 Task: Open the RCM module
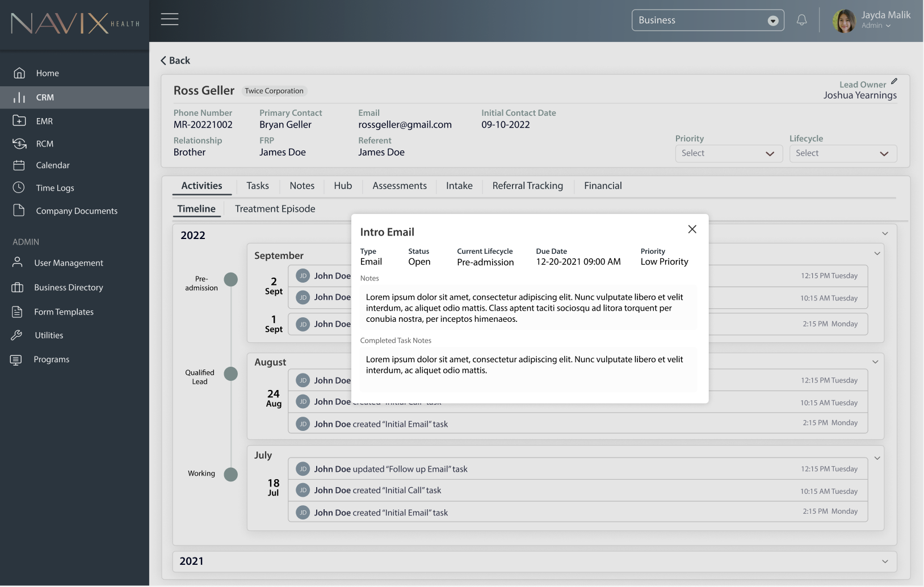(x=45, y=144)
